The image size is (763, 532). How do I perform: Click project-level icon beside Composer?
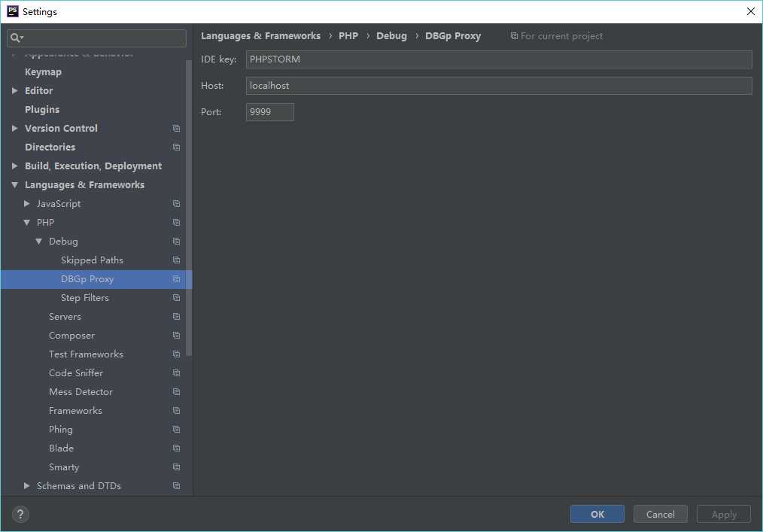tap(176, 336)
